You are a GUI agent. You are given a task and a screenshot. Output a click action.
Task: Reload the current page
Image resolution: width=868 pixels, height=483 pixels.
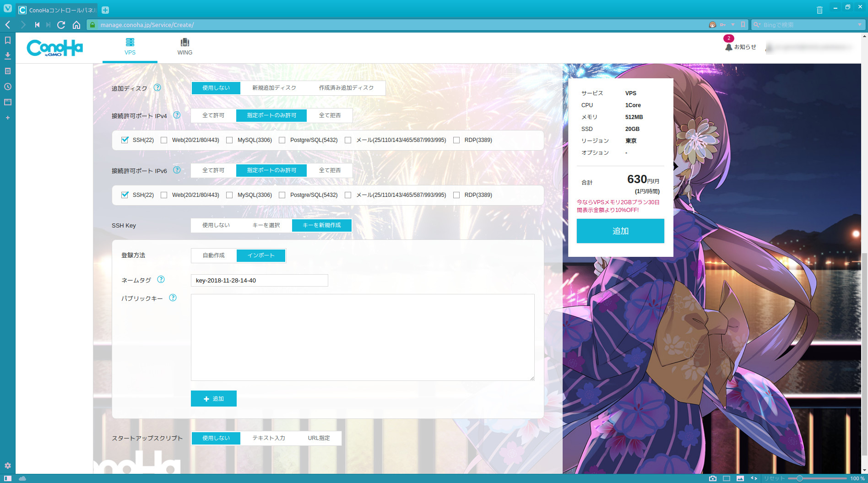[x=61, y=25]
